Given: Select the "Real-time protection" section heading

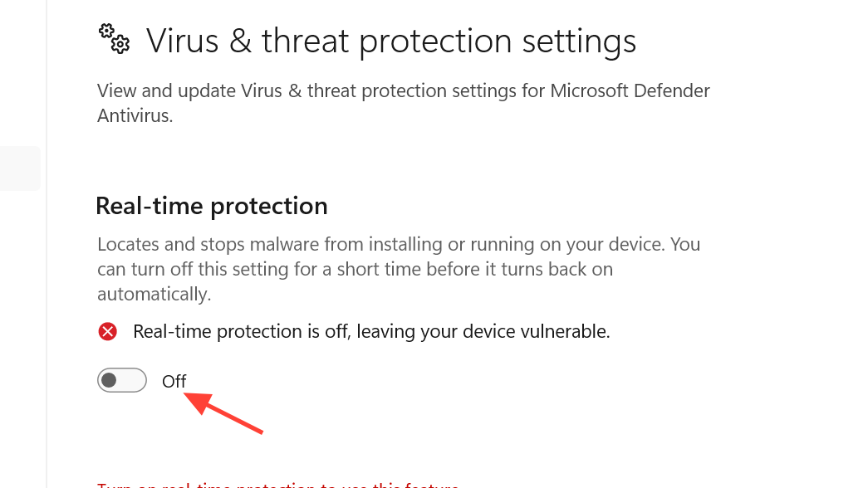Looking at the screenshot, I should coord(212,206).
